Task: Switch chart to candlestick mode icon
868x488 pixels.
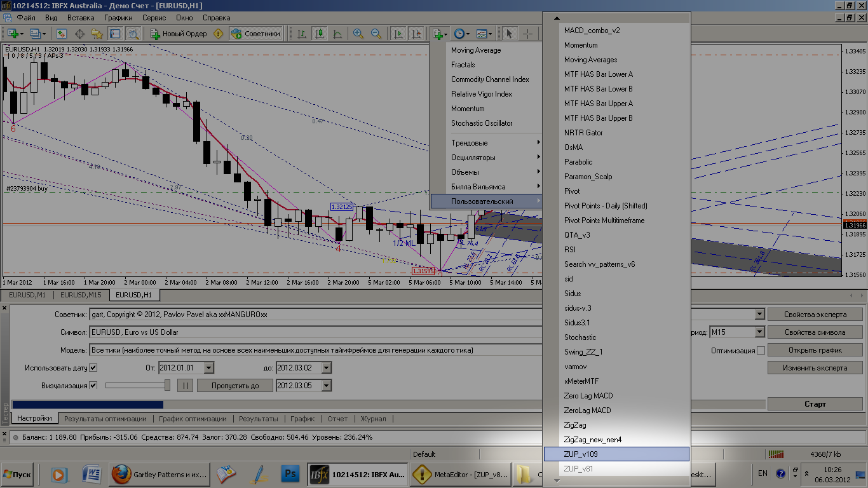Action: click(319, 34)
